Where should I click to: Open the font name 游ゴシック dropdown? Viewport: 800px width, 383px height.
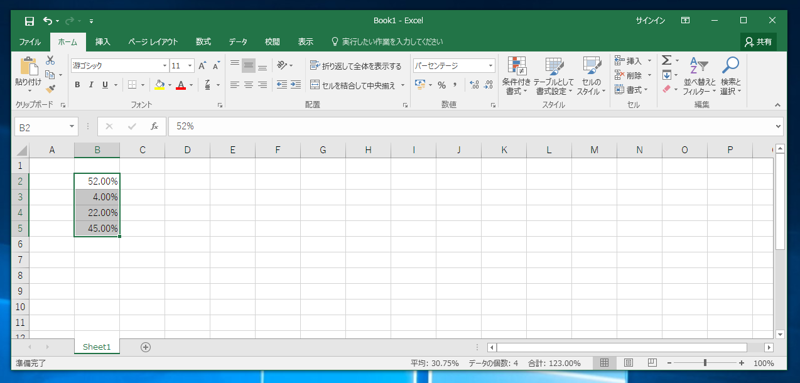(x=165, y=66)
